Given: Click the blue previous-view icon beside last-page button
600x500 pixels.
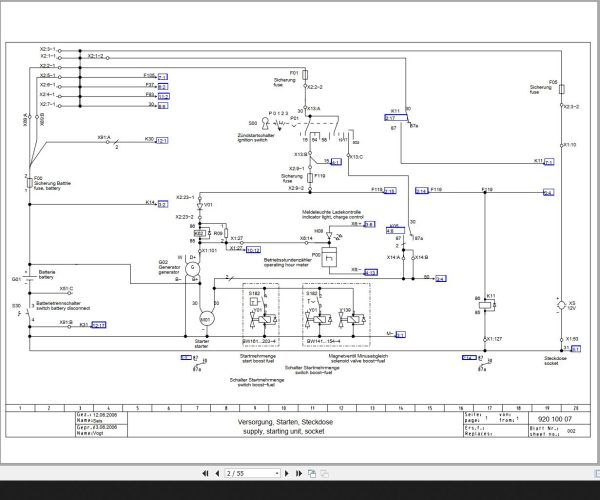Looking at the screenshot, I should [312, 474].
